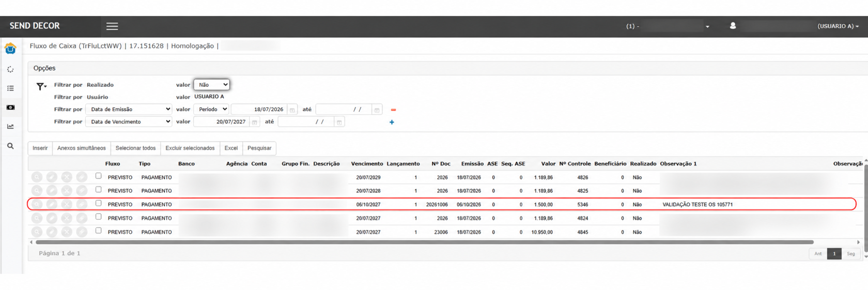Click the grid scrollbar left arrow
This screenshot has height=290, width=868.
tap(32, 242)
